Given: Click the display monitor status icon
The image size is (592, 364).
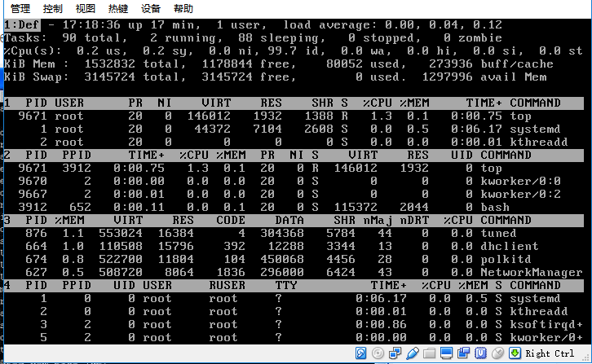Looking at the screenshot, I should coord(446,353).
